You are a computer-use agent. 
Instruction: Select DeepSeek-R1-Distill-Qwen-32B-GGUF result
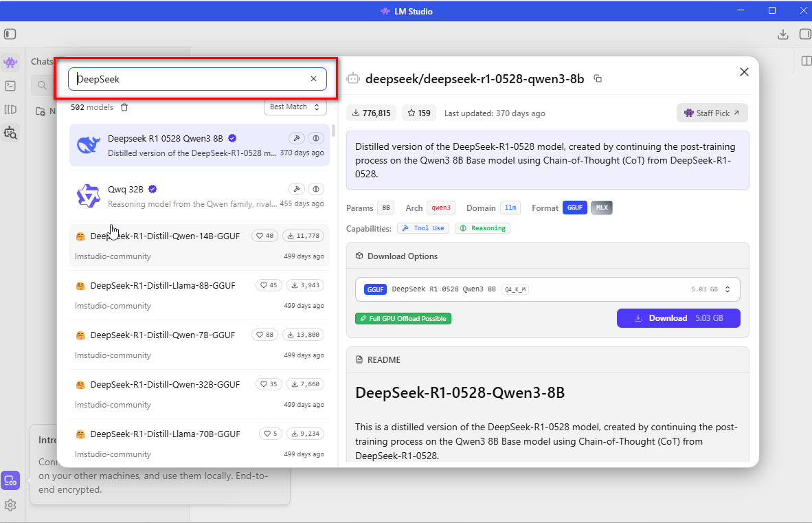point(199,394)
